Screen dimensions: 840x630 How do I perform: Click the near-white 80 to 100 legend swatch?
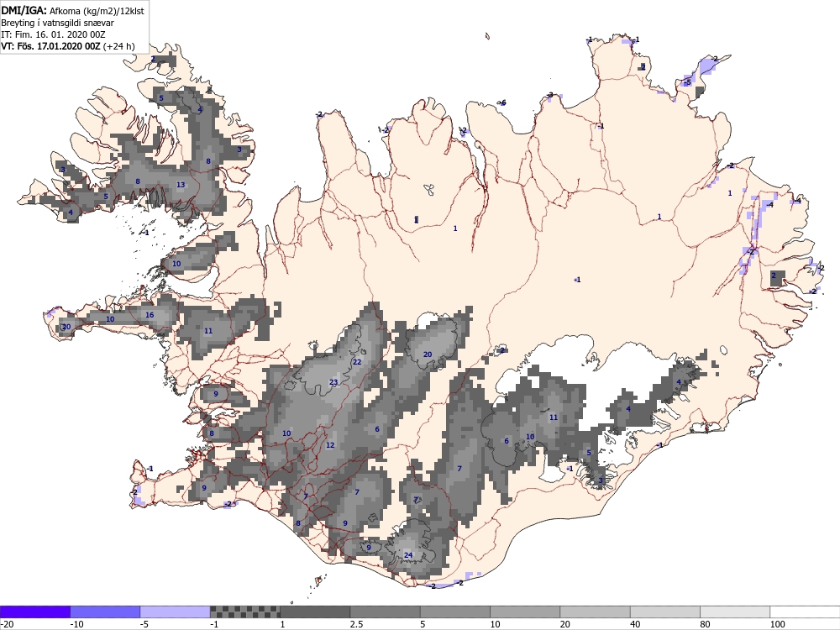pos(735,612)
